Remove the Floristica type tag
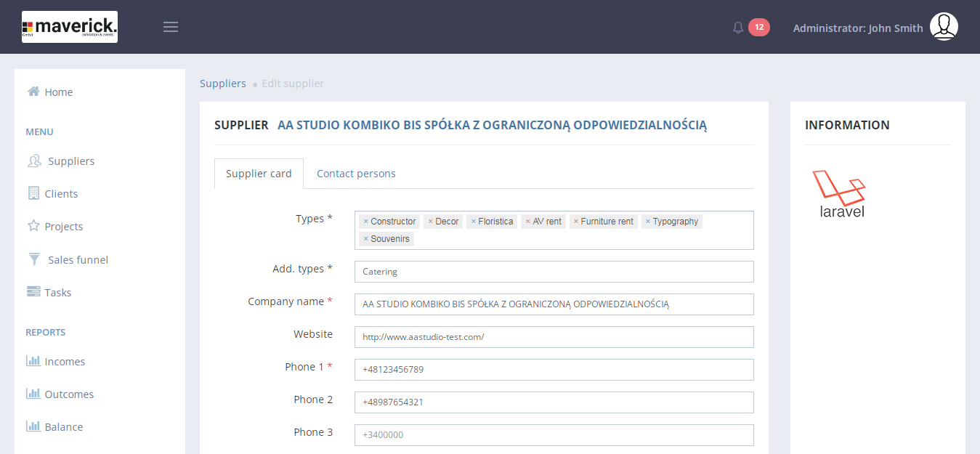This screenshot has height=454, width=980. [474, 222]
